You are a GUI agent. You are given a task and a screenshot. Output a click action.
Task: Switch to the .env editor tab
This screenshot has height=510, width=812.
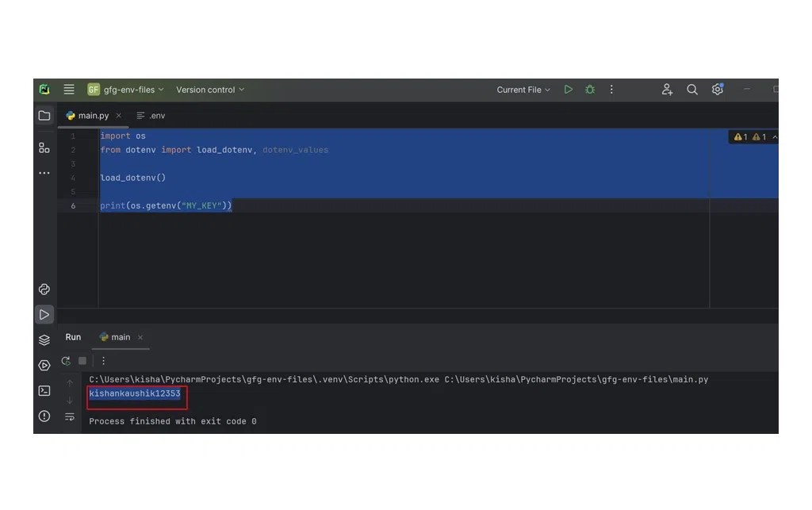coord(155,115)
